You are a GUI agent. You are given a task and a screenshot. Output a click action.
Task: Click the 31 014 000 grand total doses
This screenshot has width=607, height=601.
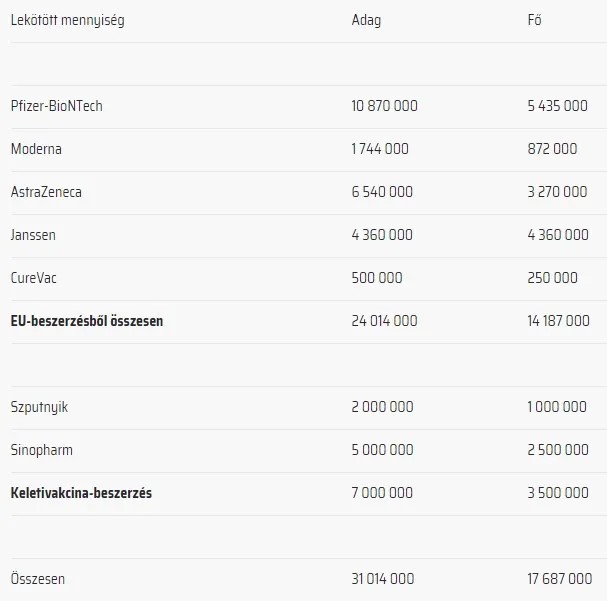pyautogui.click(x=383, y=579)
